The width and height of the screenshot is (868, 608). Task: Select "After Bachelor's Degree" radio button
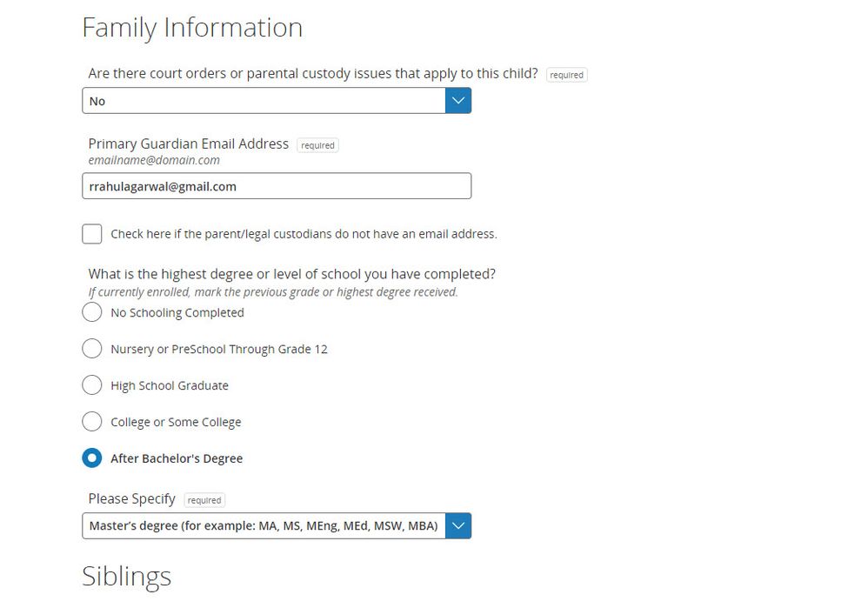point(92,458)
